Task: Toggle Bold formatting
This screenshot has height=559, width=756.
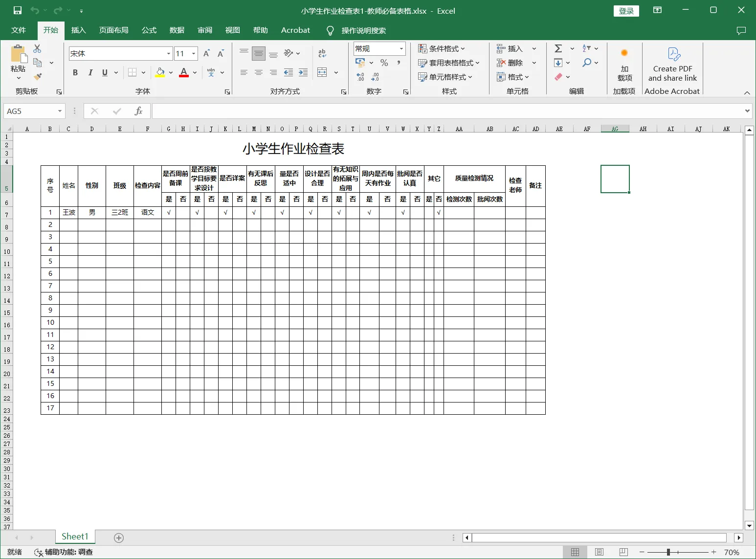Action: [75, 72]
